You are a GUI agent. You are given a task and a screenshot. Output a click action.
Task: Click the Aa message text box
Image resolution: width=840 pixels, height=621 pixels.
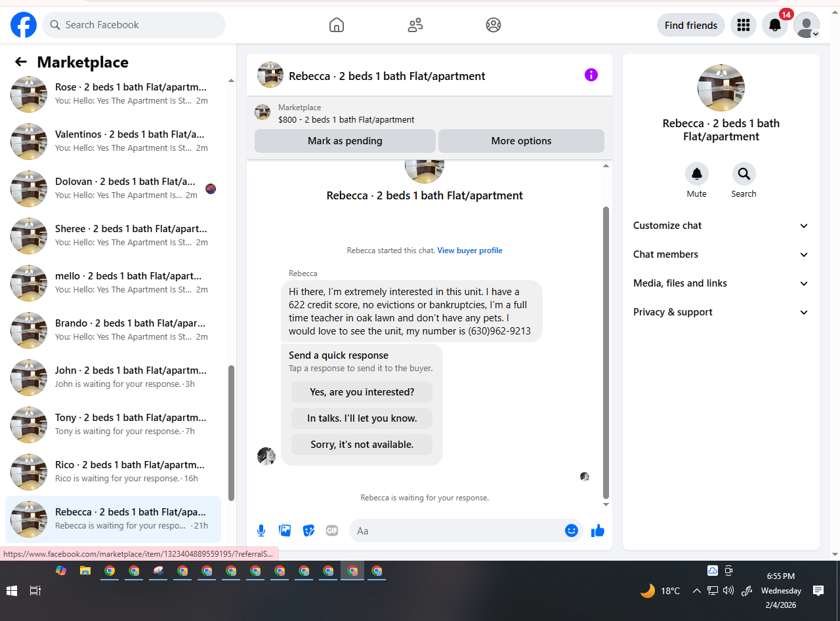pyautogui.click(x=458, y=531)
